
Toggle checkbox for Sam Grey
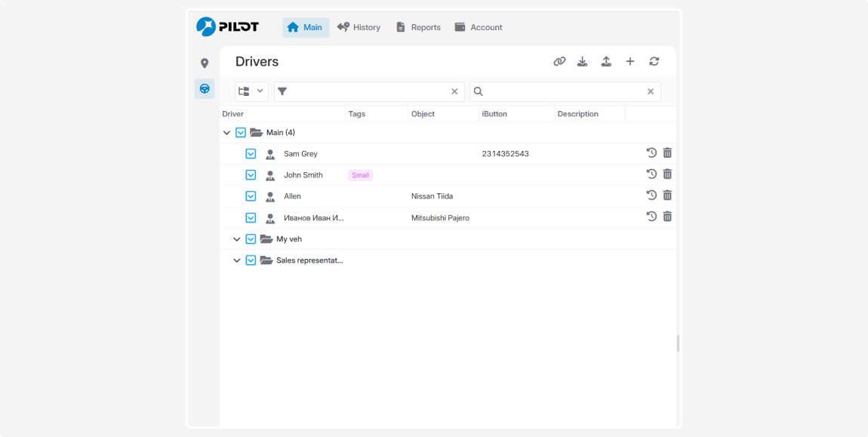coord(251,154)
